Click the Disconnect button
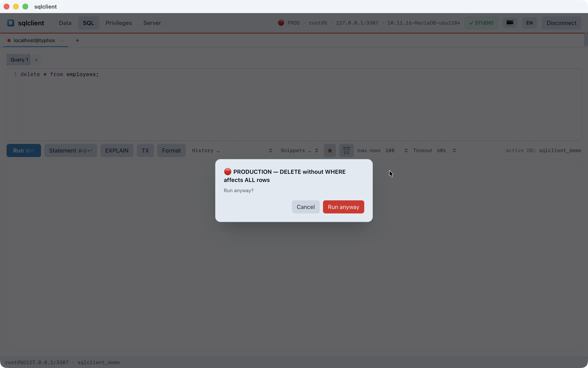Image resolution: width=588 pixels, height=368 pixels. (x=561, y=23)
